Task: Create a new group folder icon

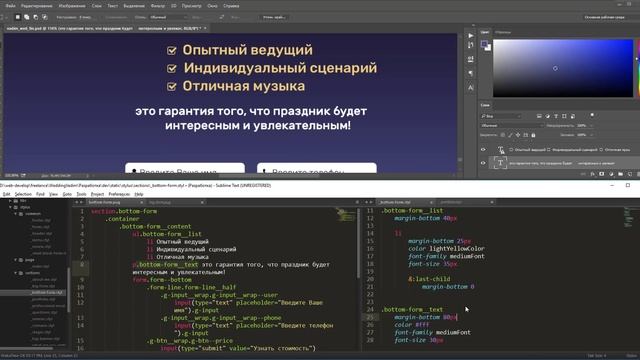Action: click(x=620, y=174)
